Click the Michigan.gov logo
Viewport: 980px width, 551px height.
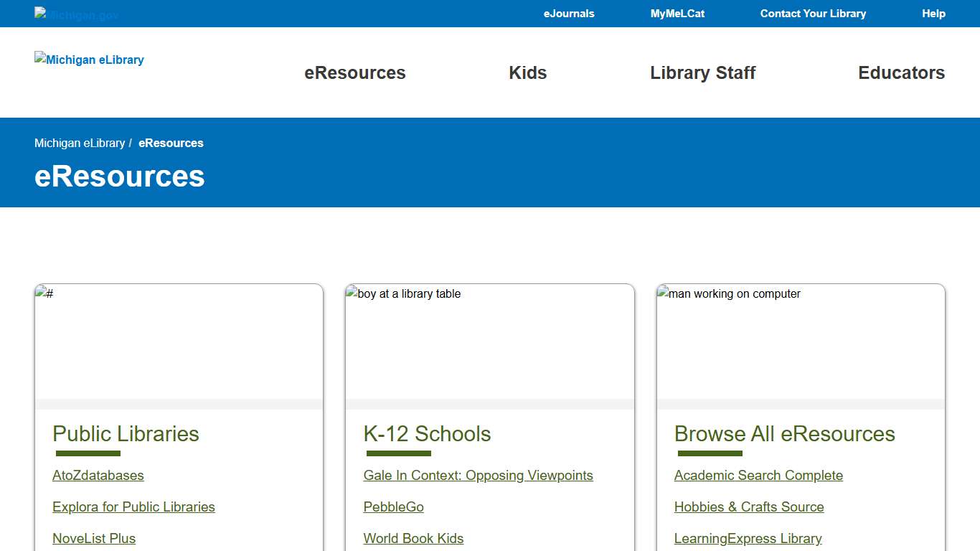click(x=75, y=14)
